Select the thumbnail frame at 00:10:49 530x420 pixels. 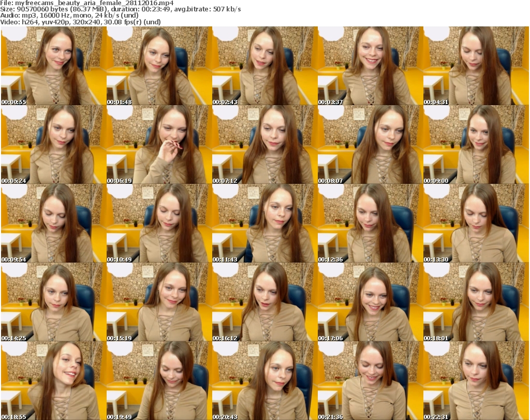159,223
